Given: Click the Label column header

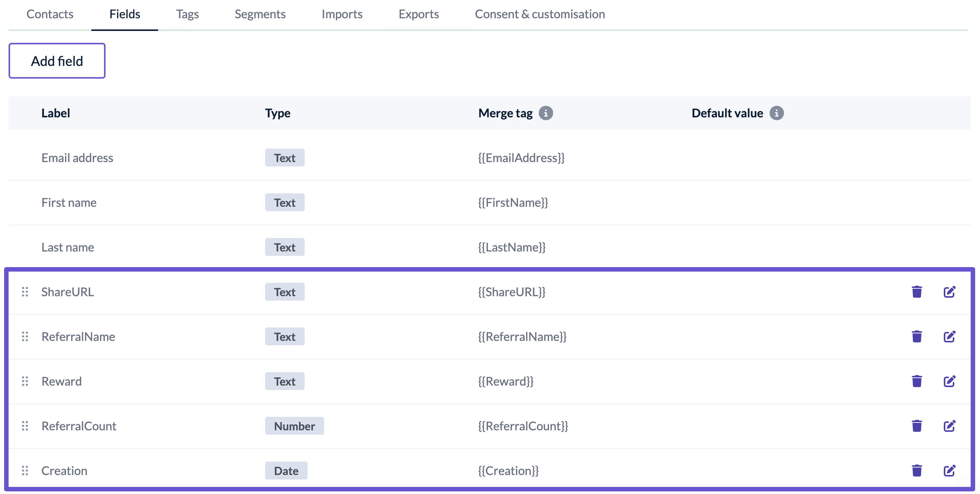Looking at the screenshot, I should click(56, 113).
